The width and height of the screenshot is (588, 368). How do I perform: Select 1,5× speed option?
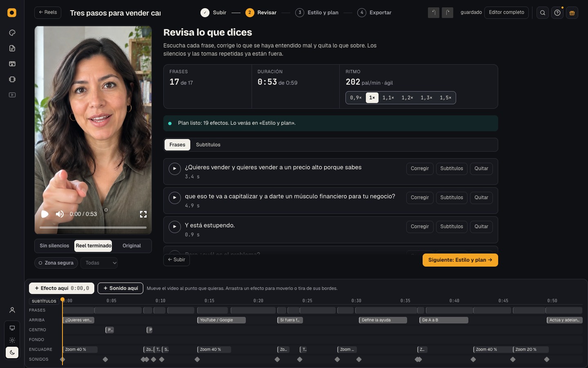tap(445, 98)
